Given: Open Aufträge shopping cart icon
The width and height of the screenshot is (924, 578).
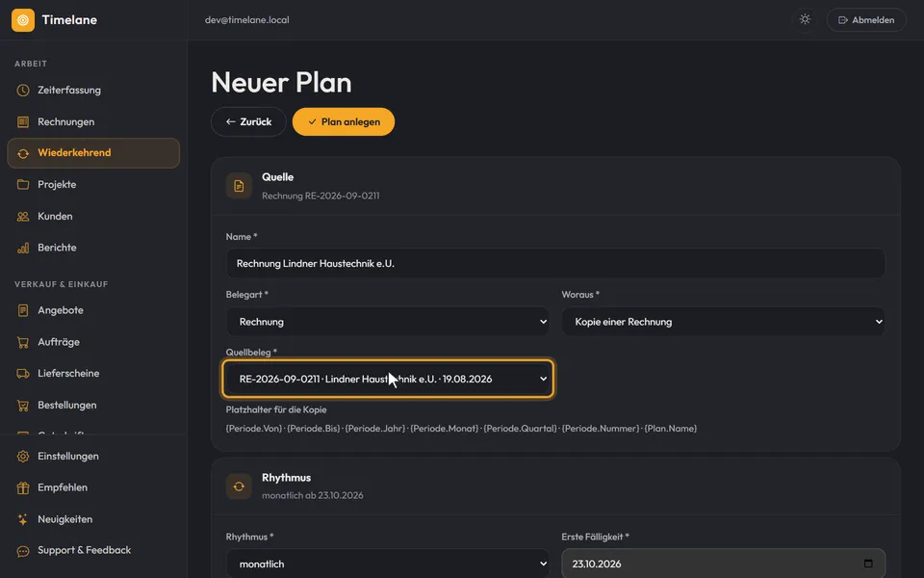Looking at the screenshot, I should pyautogui.click(x=23, y=342).
